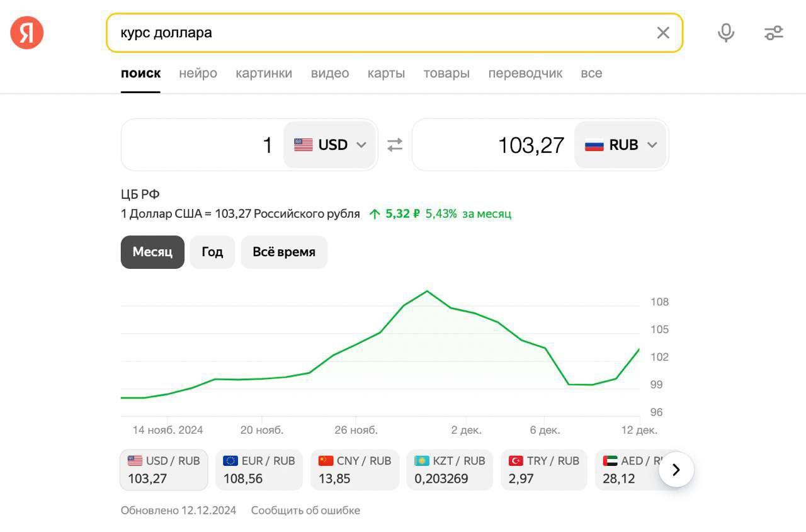Open the Сообщить об ошибке link
806x532 pixels.
(305, 510)
